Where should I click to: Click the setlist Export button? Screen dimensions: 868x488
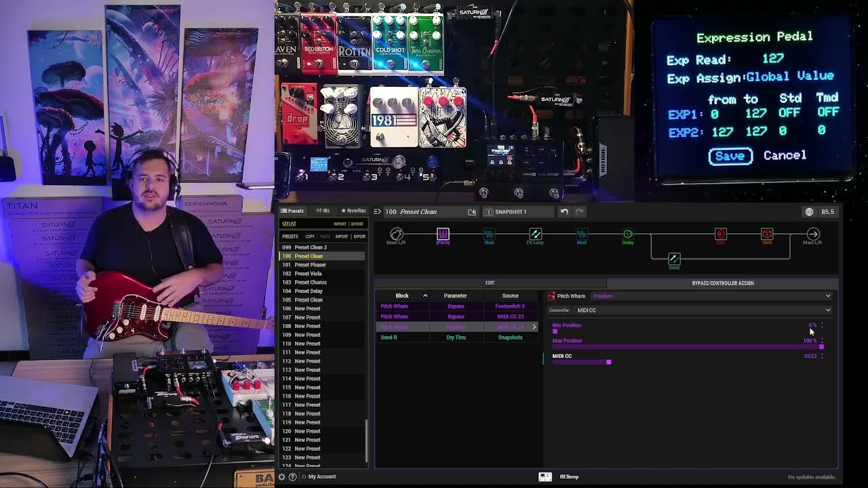[357, 224]
